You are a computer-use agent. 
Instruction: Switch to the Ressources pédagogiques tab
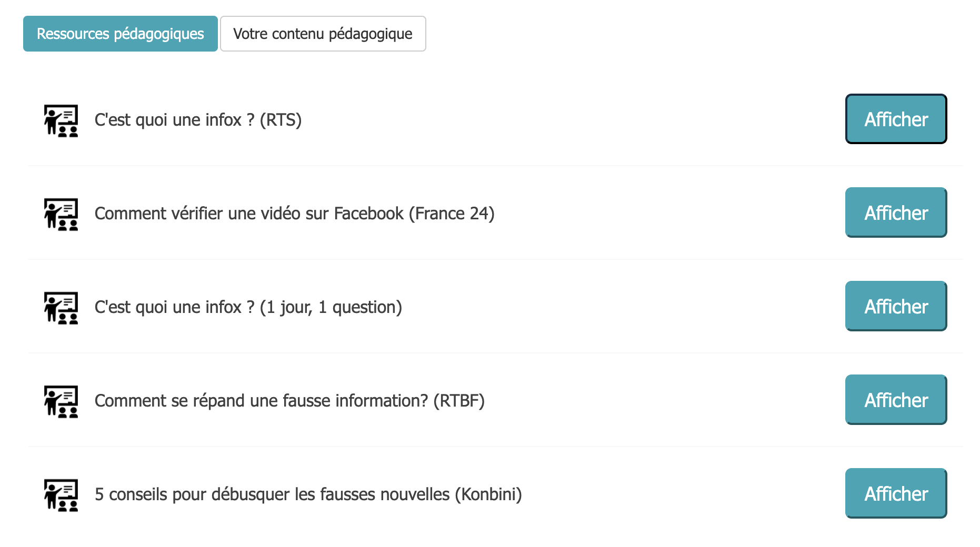pyautogui.click(x=121, y=34)
